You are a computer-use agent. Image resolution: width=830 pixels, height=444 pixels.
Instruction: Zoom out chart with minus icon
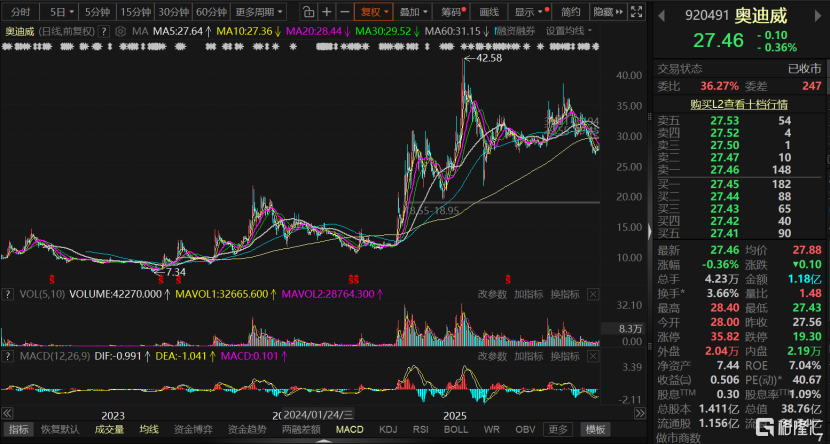(345, 12)
